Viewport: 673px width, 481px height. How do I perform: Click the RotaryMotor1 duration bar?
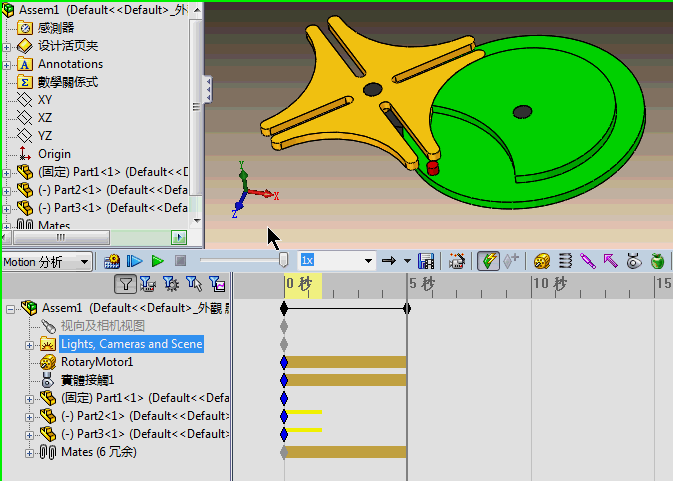point(346,362)
